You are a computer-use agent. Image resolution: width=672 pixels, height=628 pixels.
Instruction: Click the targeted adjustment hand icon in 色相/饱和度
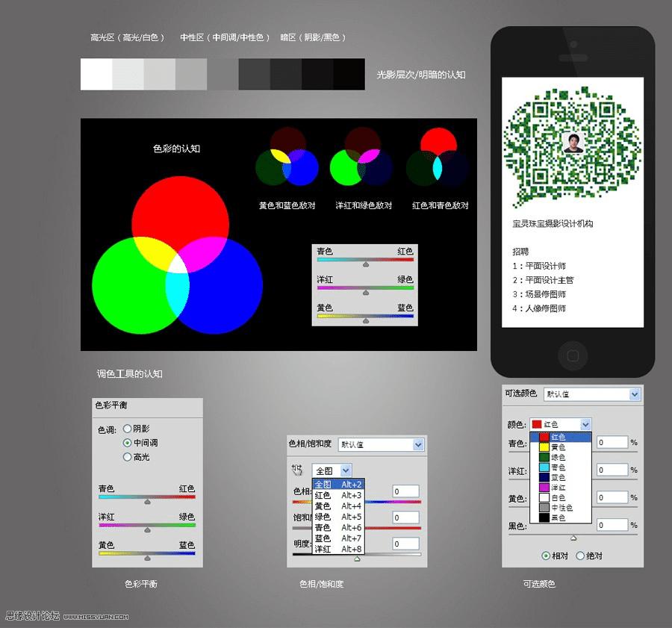pos(297,470)
